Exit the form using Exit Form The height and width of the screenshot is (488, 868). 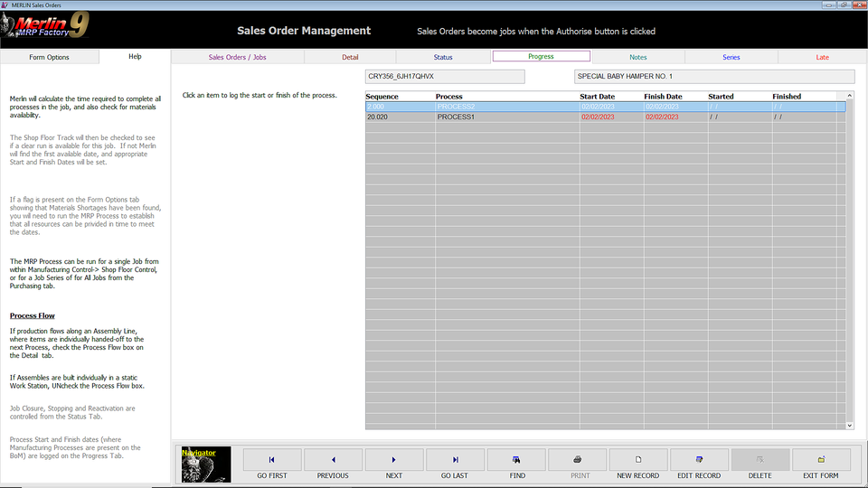tap(821, 460)
